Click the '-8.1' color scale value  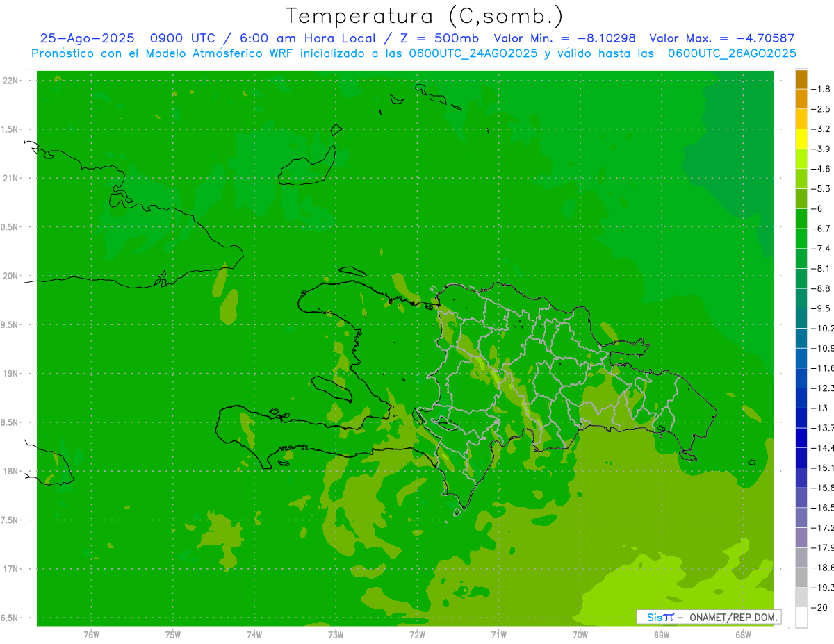(x=821, y=268)
